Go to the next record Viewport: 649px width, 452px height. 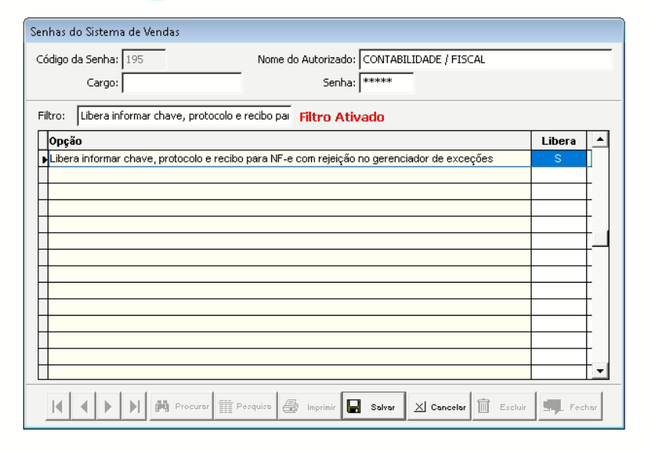pyautogui.click(x=108, y=407)
